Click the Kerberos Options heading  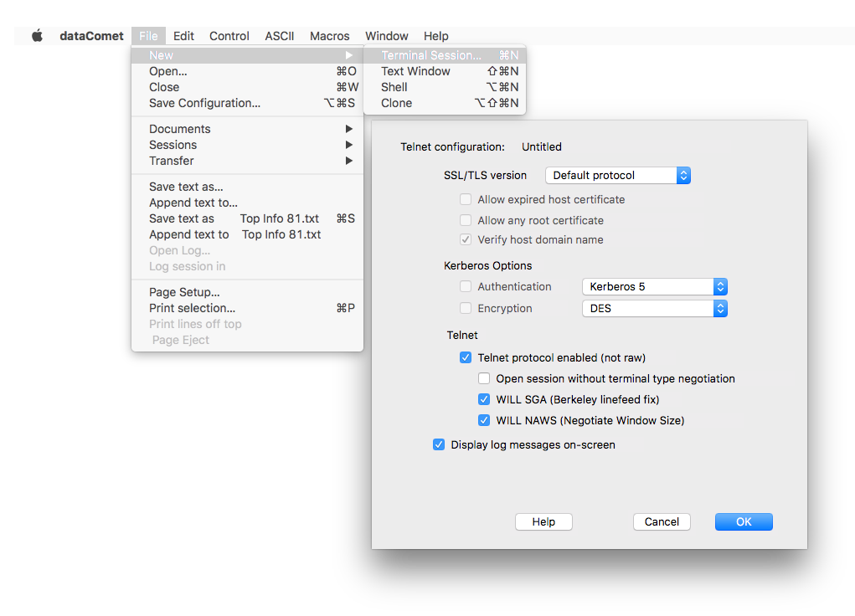click(x=487, y=265)
